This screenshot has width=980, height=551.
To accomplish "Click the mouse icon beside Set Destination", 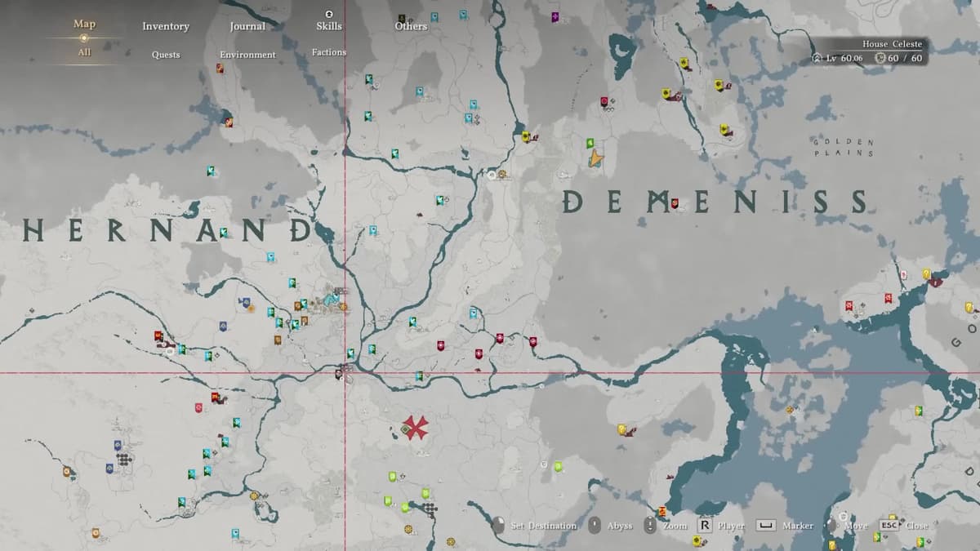I will pos(498,525).
